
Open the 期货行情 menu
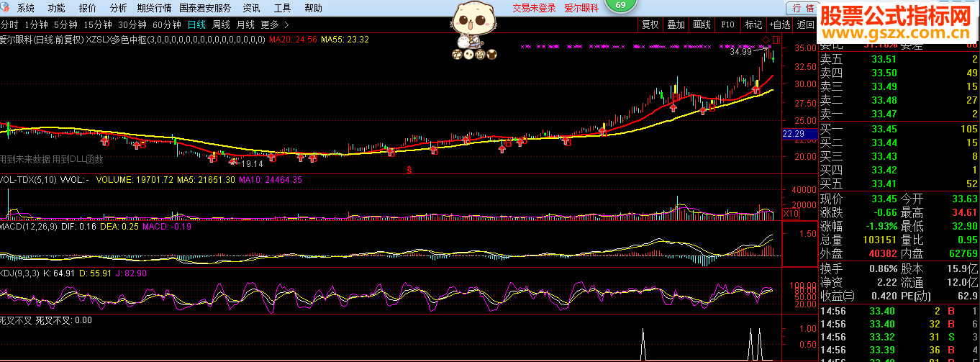point(154,8)
